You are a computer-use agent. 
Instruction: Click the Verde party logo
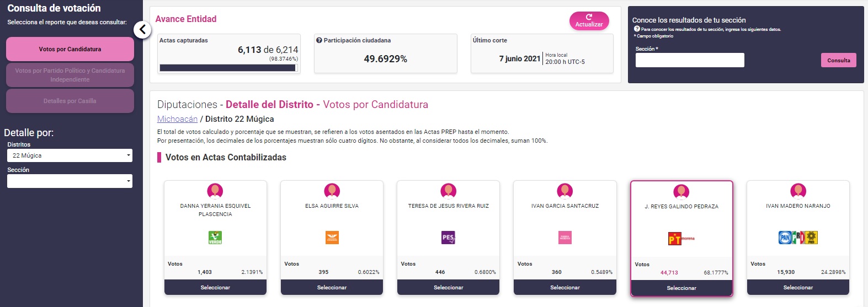pos(215,238)
